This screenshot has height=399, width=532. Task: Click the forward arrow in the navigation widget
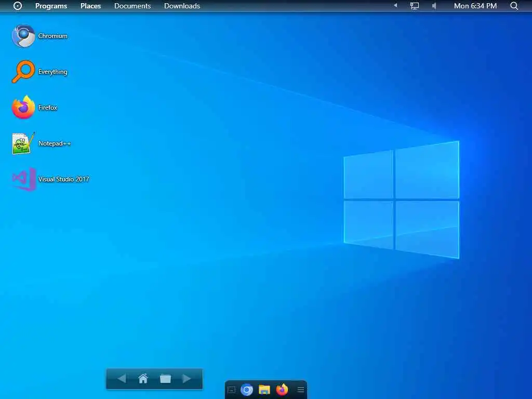coord(187,378)
